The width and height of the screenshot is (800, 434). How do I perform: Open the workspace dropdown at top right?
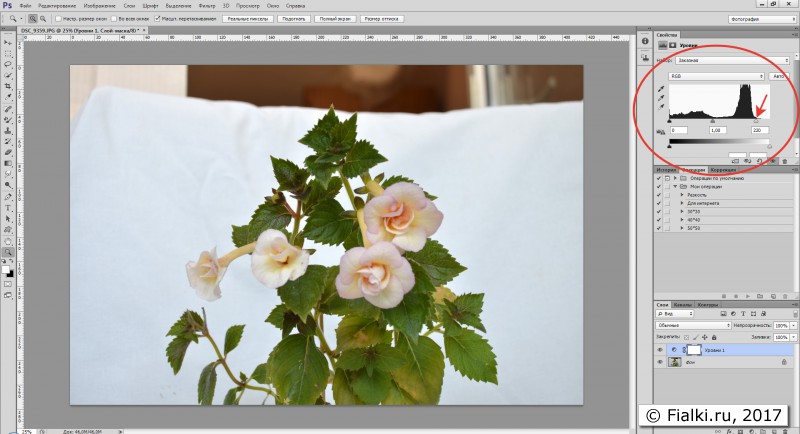[762, 19]
